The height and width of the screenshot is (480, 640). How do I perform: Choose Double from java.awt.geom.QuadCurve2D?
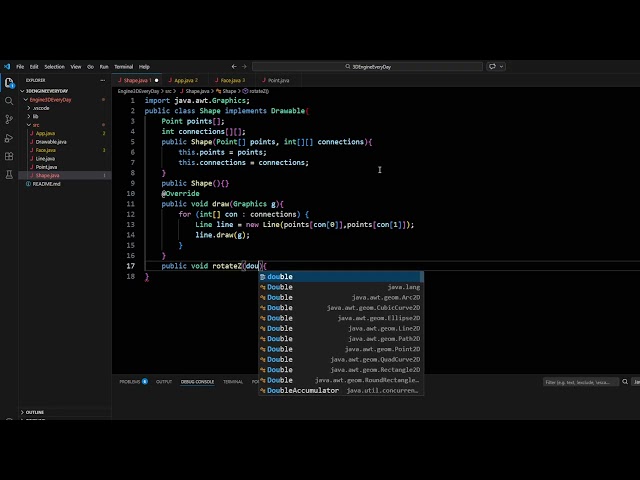[341, 360]
